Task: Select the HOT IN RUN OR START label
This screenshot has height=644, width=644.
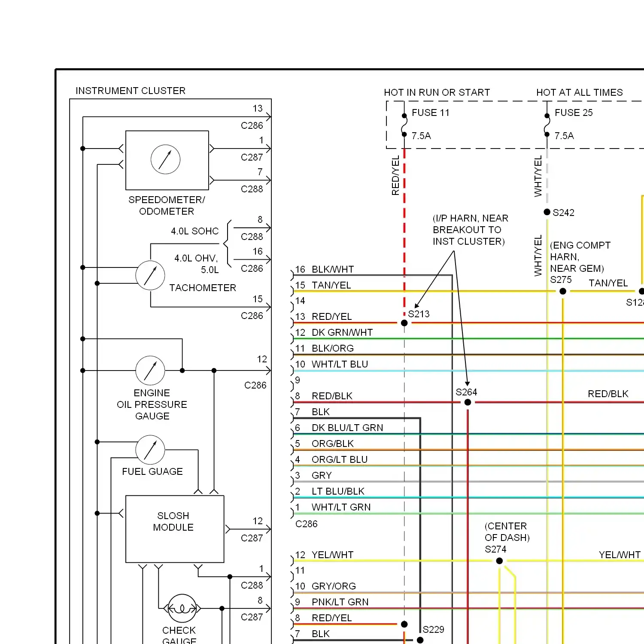Action: point(437,92)
